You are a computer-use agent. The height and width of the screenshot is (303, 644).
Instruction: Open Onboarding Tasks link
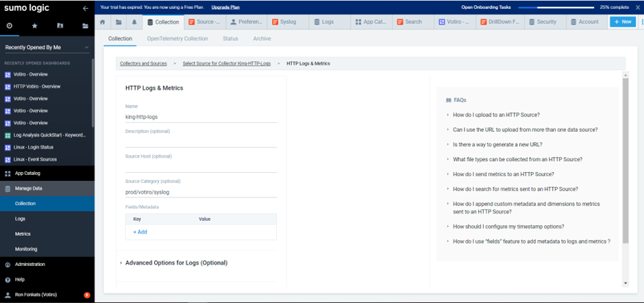pos(487,7)
